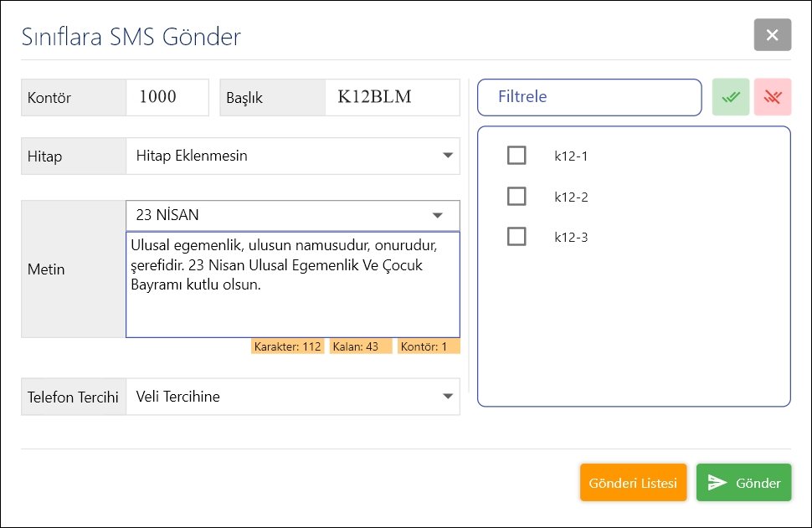The height and width of the screenshot is (528, 812).
Task: Click the Telefon Tercihi label
Action: coord(73,397)
